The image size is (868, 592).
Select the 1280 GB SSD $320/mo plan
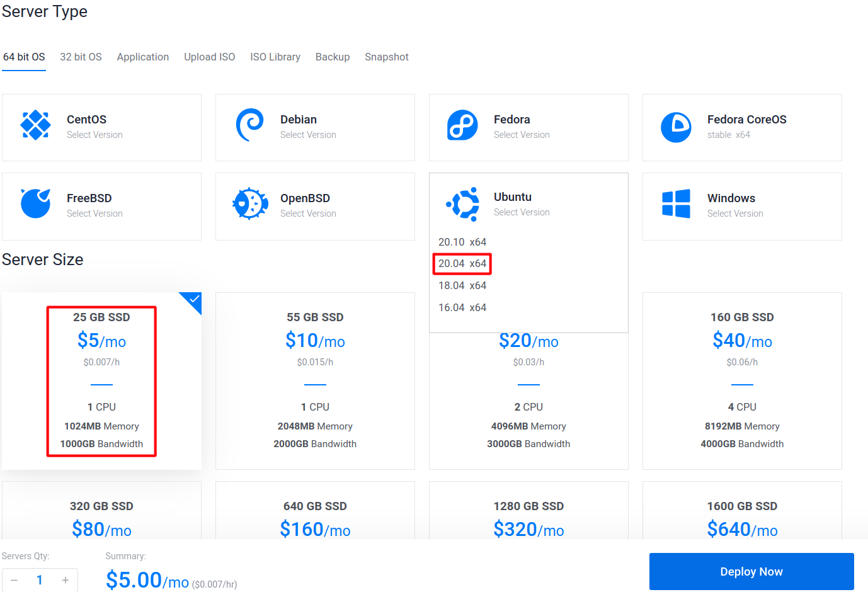click(x=528, y=510)
